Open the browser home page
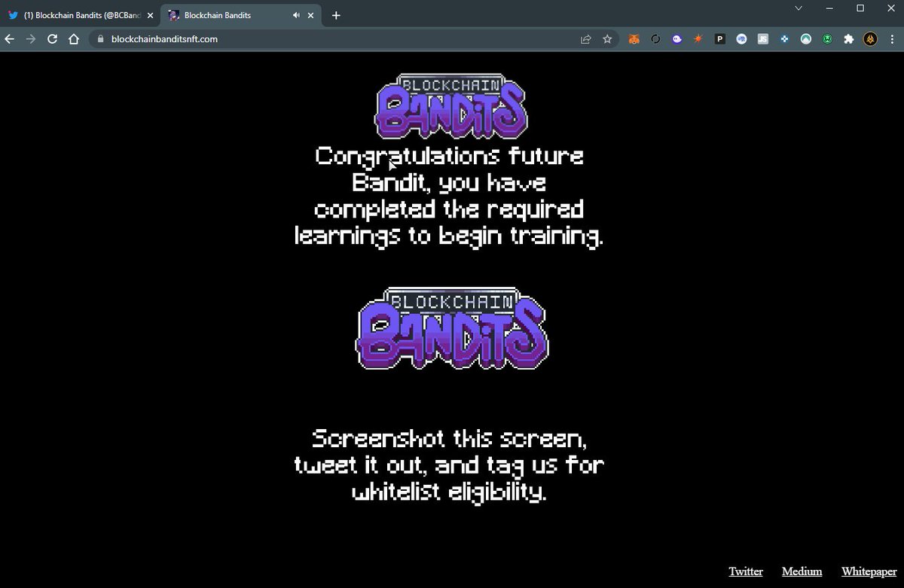The image size is (904, 588). [x=74, y=39]
